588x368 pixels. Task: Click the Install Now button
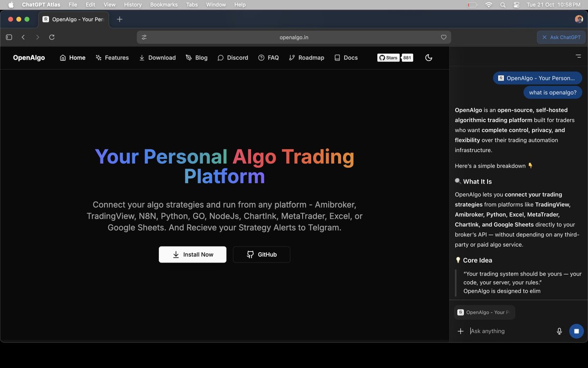193,255
